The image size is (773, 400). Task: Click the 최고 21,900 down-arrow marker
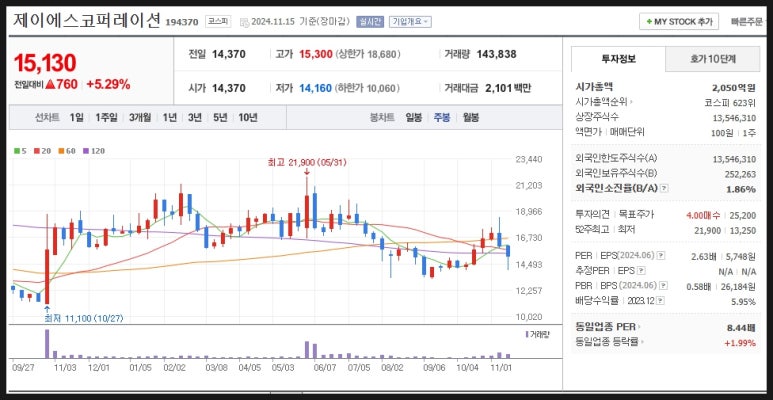tap(307, 172)
